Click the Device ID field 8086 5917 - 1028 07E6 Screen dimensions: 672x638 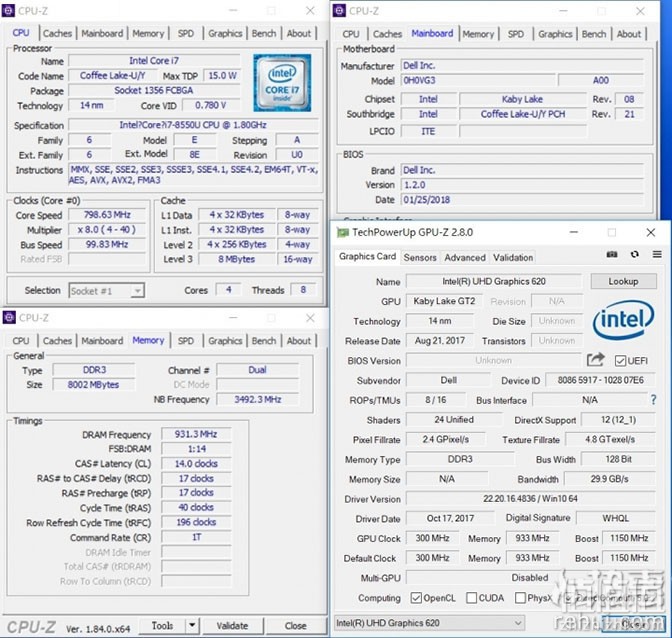point(600,380)
